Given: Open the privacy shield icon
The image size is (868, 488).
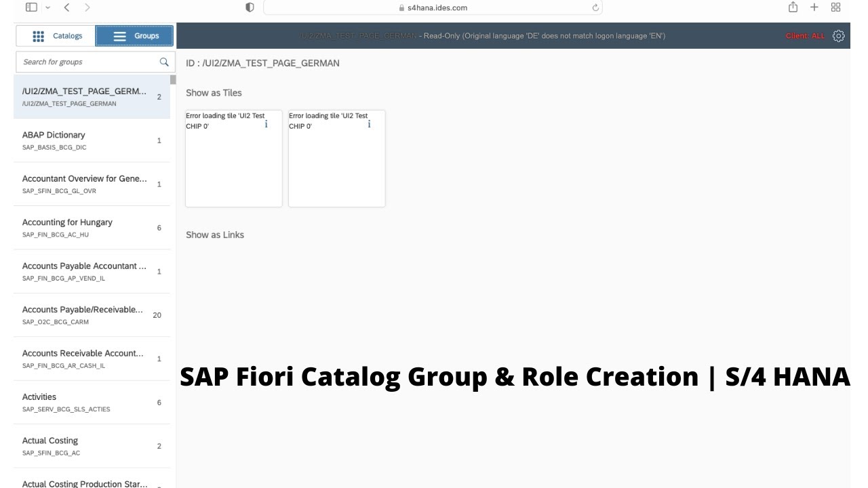Looking at the screenshot, I should click(x=250, y=7).
